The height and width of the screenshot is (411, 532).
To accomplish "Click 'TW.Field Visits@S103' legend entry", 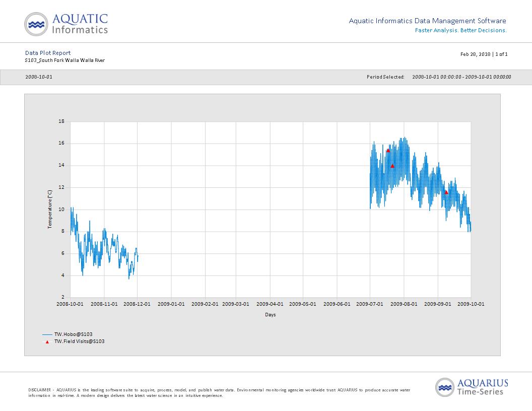I will pyautogui.click(x=80, y=341).
